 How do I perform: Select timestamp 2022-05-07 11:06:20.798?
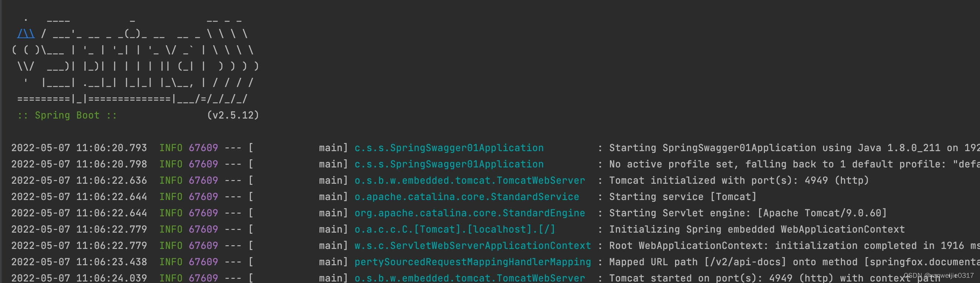pos(79,164)
